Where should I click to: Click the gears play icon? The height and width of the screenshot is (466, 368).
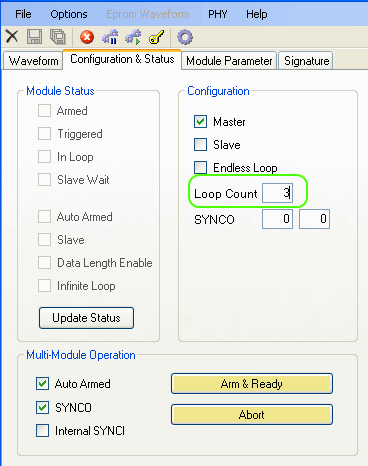click(x=133, y=37)
